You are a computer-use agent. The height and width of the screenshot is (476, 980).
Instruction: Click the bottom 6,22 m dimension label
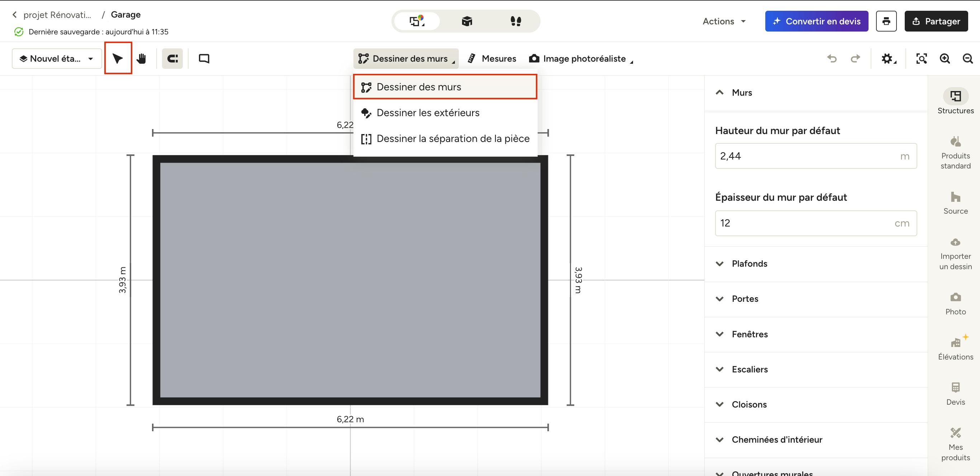(x=350, y=419)
